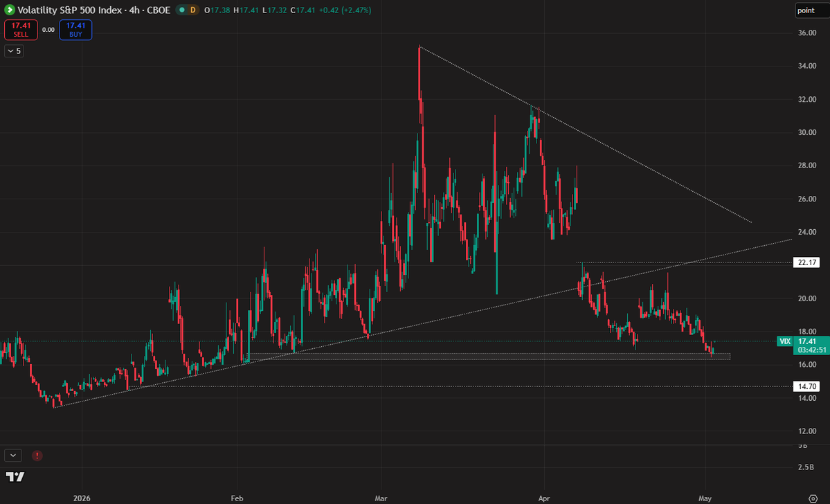Viewport: 830px width, 504px height.
Task: Click the 2026 label on time axis
Action: coord(82,498)
